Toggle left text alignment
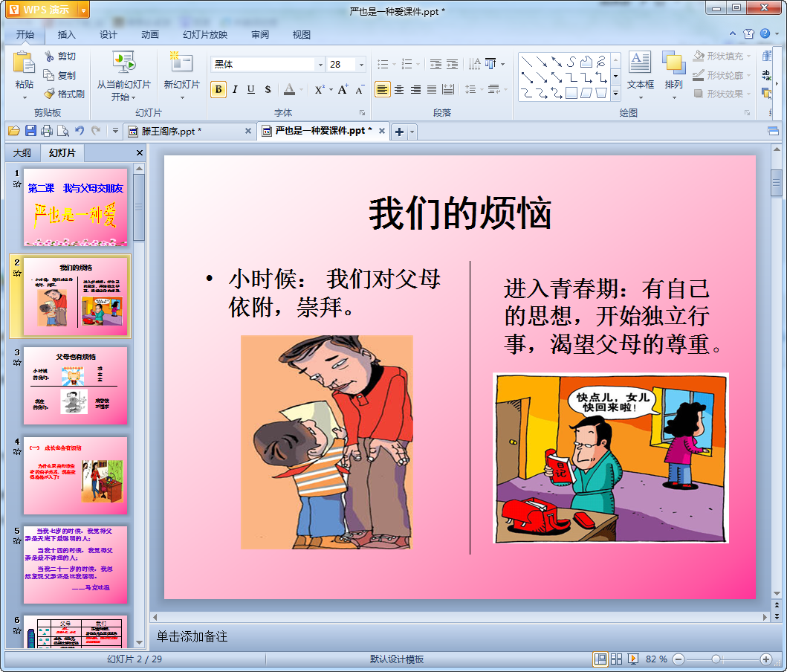The height and width of the screenshot is (672, 787). 383,90
